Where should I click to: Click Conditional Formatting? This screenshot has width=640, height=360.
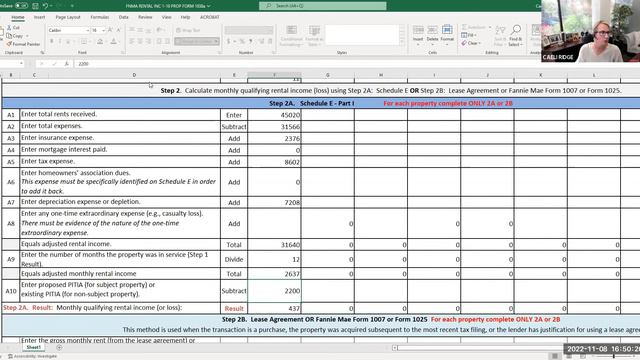[x=291, y=35]
